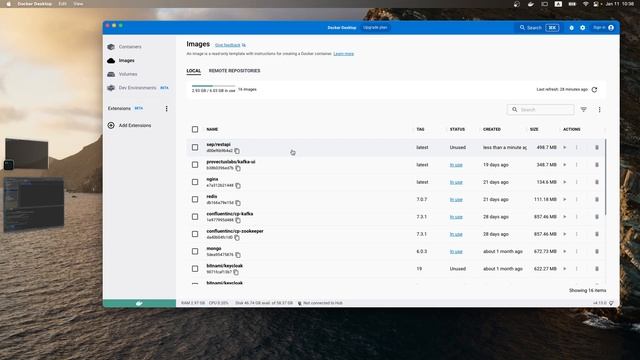Tick the checkbox for nginx
Screen dimensions: 640x360
pyautogui.click(x=195, y=182)
